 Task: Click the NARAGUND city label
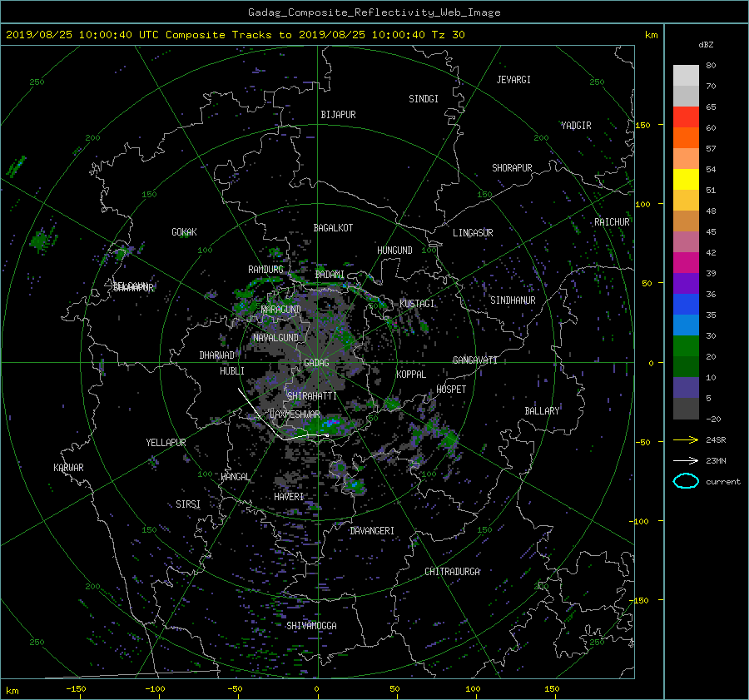(281, 310)
